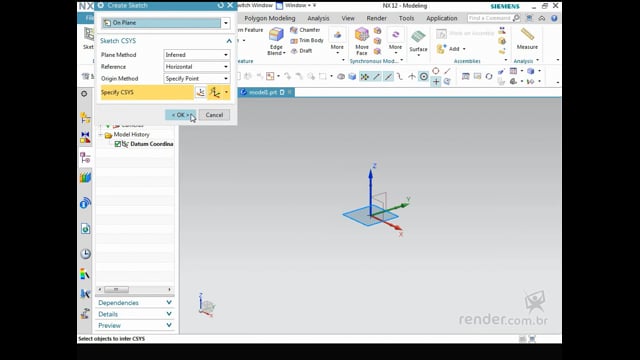
Task: Open the Assembly Navigator sidebar tab
Action: (x=85, y=118)
